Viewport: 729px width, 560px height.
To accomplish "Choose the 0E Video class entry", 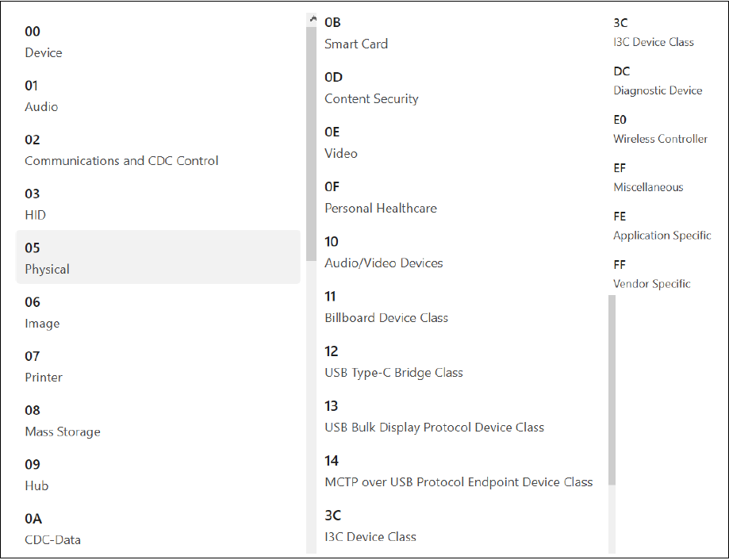I will tap(460, 142).
